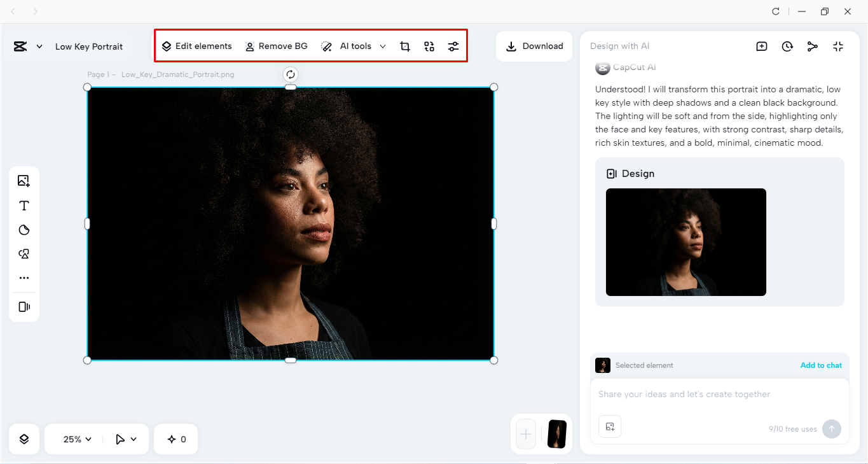Open Edit elements in the top toolbar

[x=196, y=46]
